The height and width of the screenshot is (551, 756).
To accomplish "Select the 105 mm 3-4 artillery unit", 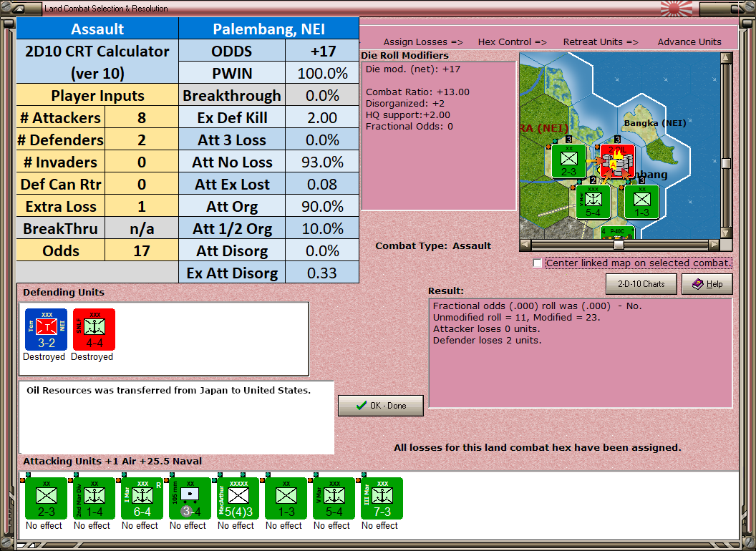I will [x=190, y=499].
